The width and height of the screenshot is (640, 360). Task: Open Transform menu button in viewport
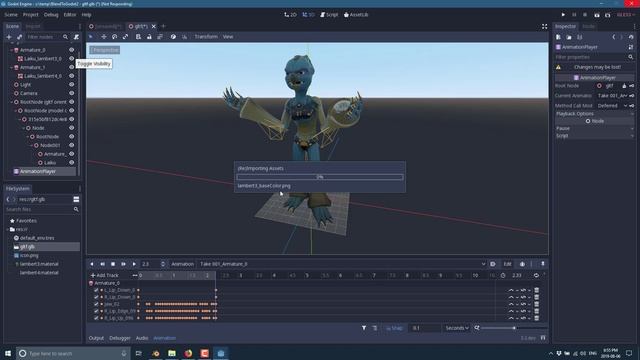click(206, 37)
